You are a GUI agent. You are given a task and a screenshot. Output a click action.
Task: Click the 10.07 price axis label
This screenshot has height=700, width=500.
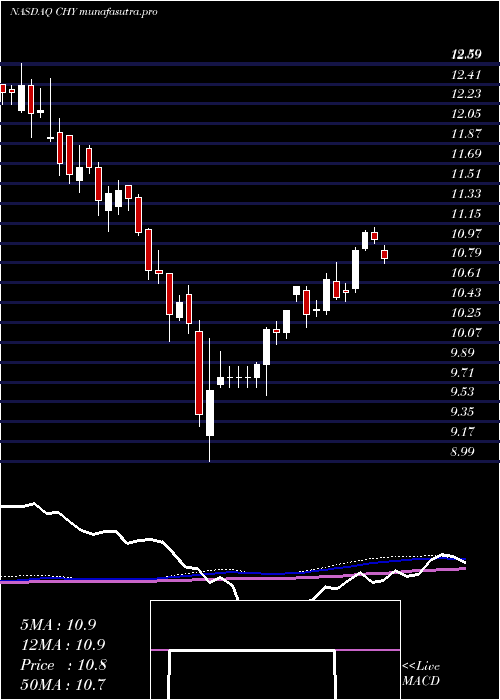[x=466, y=332]
